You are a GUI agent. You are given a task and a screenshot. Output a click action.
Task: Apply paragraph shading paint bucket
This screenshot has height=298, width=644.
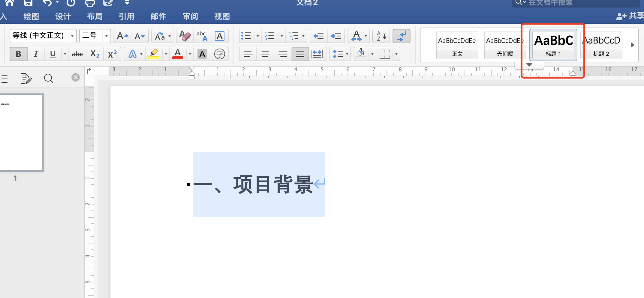361,54
